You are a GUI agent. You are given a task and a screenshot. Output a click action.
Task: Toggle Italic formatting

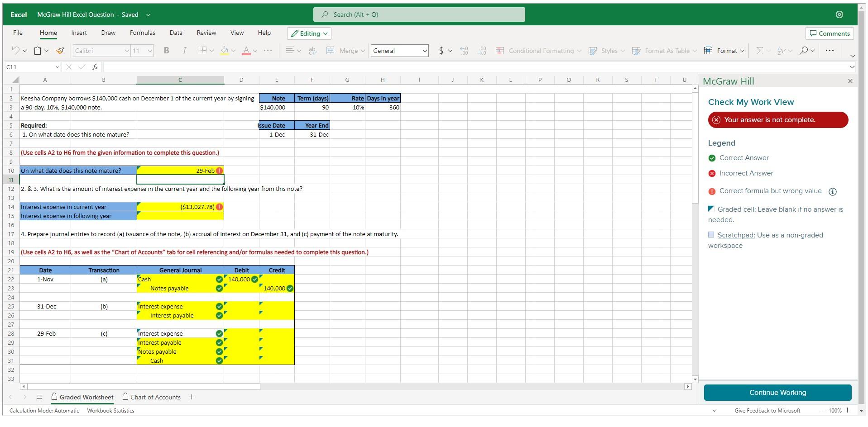[x=184, y=51]
